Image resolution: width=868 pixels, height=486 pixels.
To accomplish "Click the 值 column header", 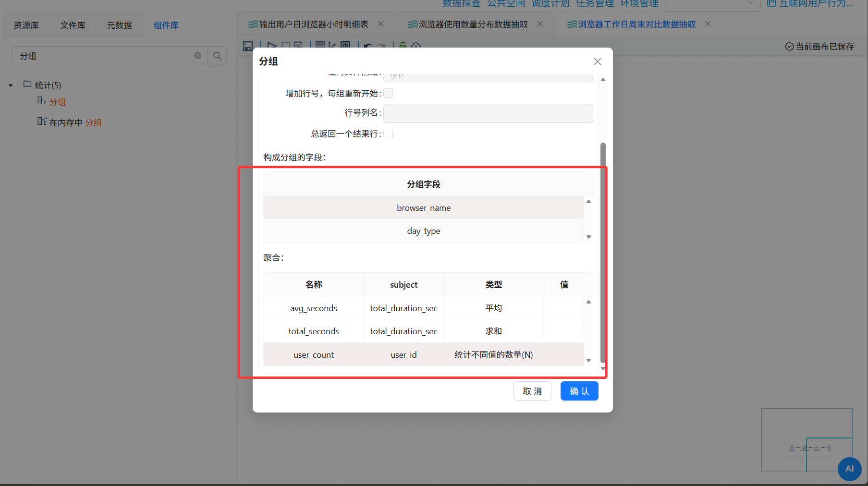I will [x=564, y=284].
